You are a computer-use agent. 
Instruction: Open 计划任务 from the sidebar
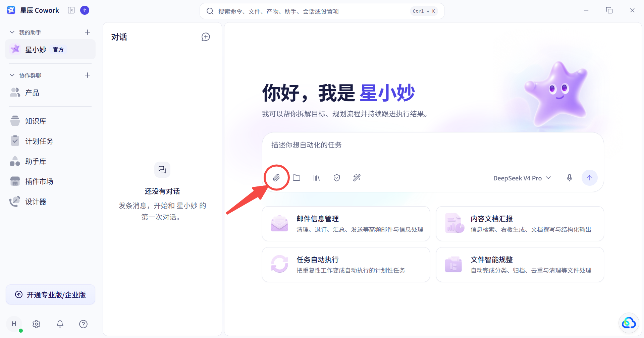50,141
